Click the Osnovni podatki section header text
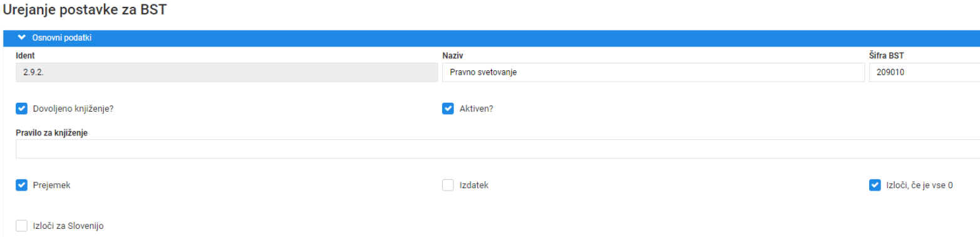 tap(62, 38)
